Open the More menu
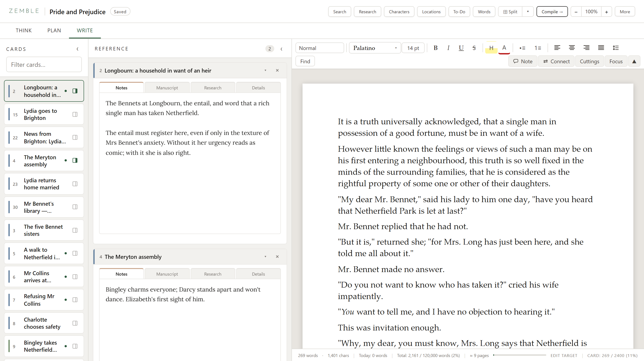The image size is (644, 361). click(x=625, y=12)
